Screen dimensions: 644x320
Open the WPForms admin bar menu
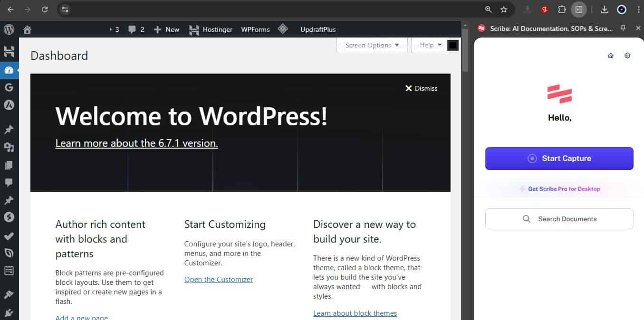point(255,29)
